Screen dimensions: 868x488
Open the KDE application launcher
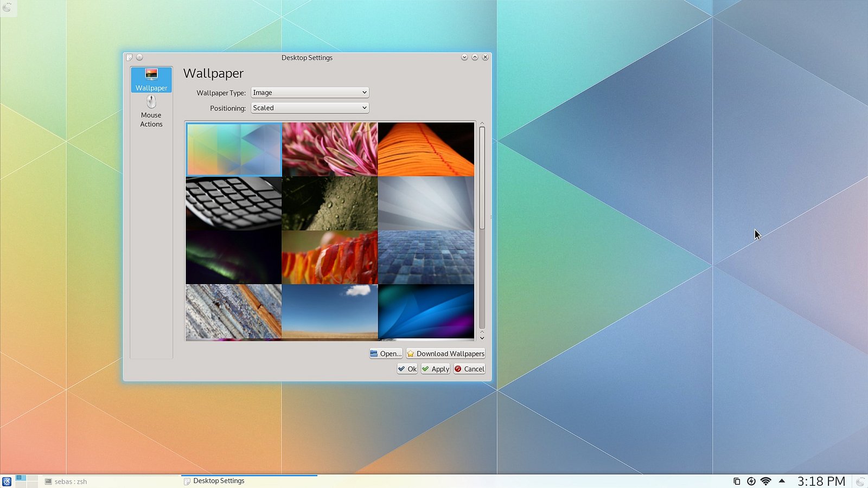[7, 481]
